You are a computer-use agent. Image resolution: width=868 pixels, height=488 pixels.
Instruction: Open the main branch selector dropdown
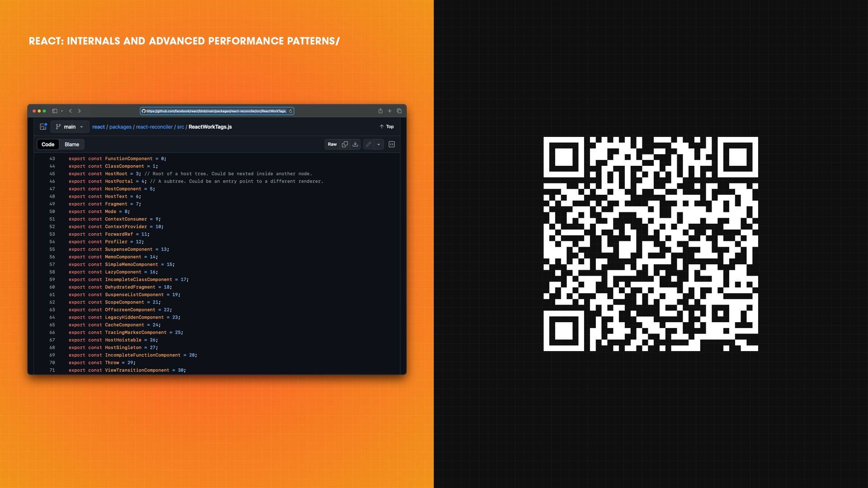(x=70, y=127)
